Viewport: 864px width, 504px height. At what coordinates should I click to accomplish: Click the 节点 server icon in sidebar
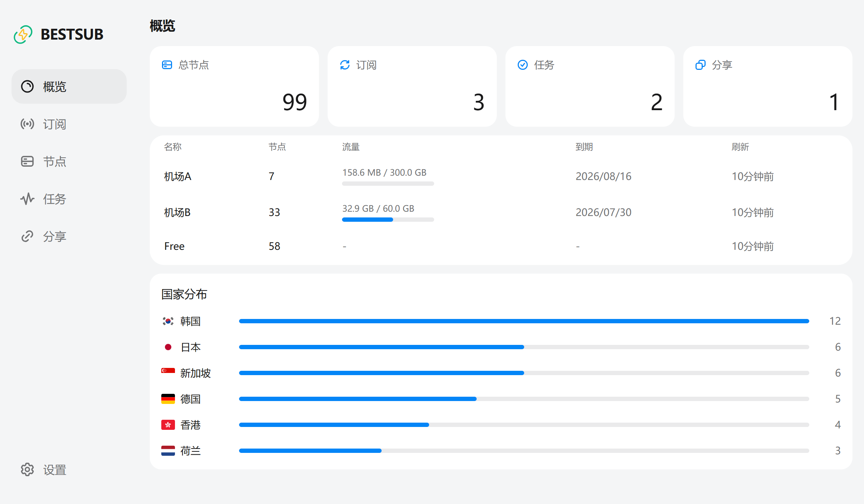pyautogui.click(x=27, y=161)
